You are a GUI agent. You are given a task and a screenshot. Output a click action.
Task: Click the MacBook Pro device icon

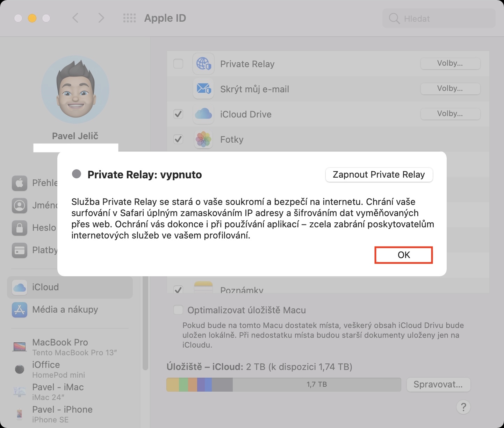tap(20, 347)
